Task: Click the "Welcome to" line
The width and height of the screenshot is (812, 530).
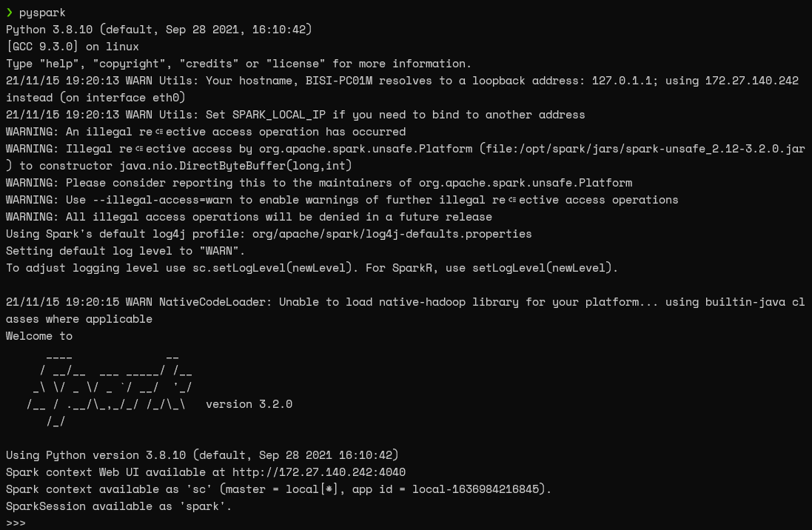Action: pyautogui.click(x=39, y=336)
